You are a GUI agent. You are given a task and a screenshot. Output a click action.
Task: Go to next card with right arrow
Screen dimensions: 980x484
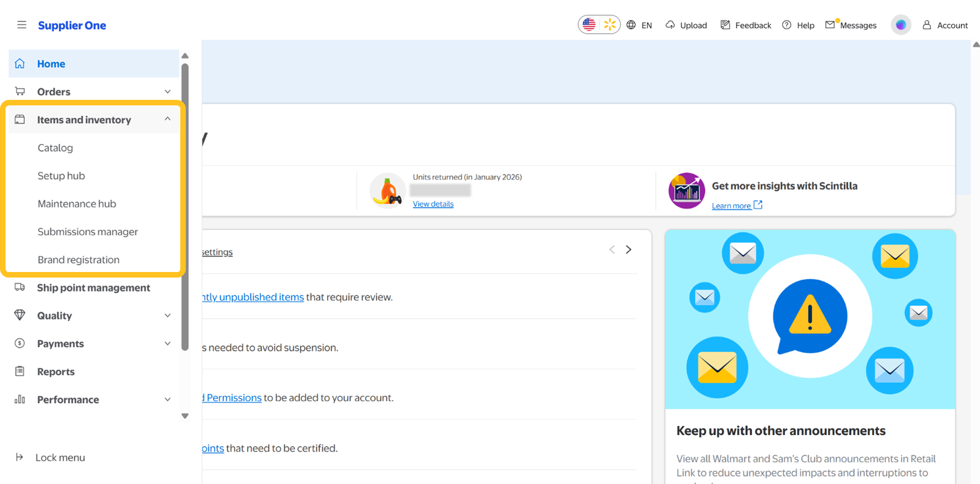coord(629,249)
